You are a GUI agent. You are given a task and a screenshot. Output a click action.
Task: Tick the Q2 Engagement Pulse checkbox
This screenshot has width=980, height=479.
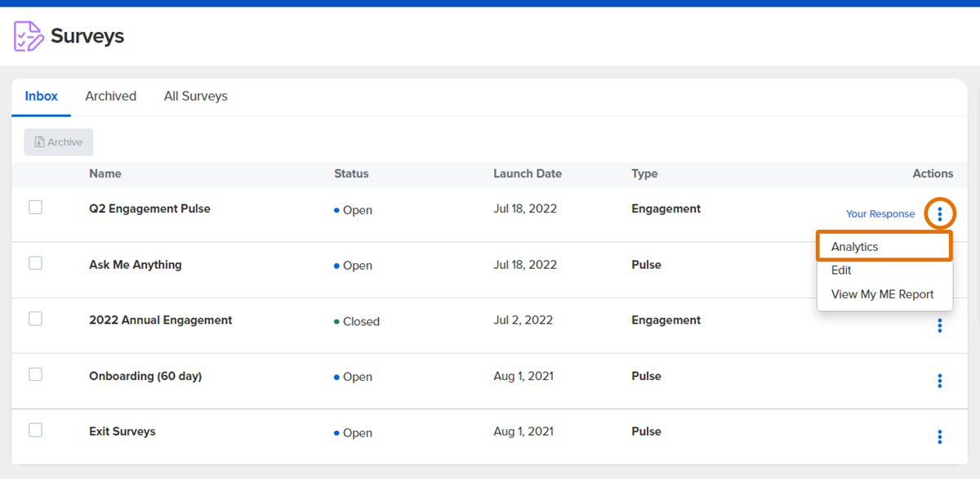pyautogui.click(x=35, y=208)
